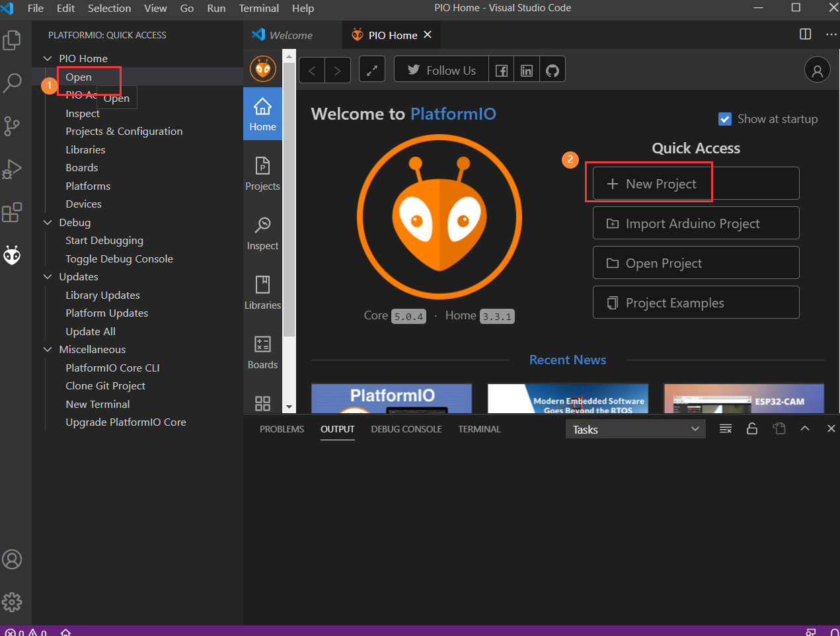Go forward with the right arrow button
The height and width of the screenshot is (636, 840).
(x=338, y=70)
